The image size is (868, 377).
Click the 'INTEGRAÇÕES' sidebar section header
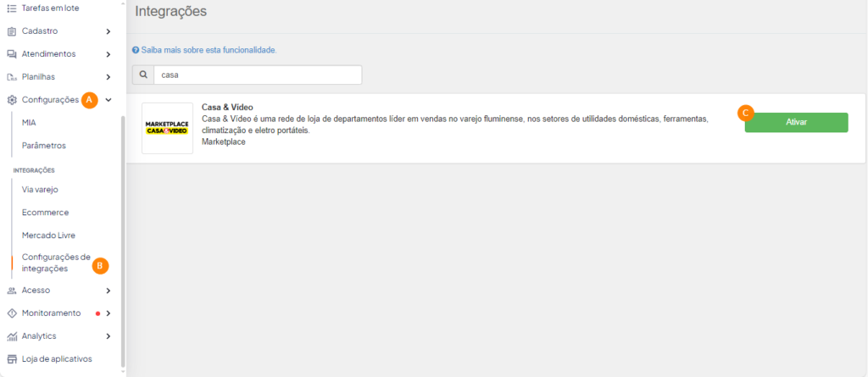tap(34, 170)
